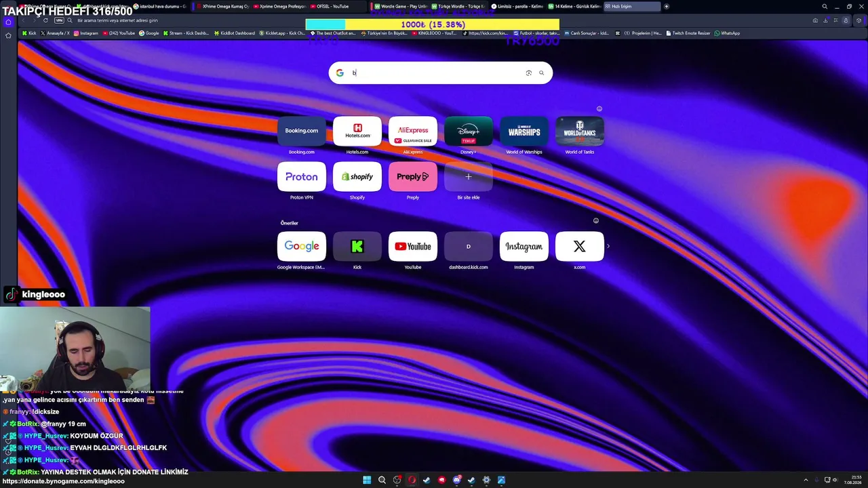Open the Windows Start menu

[367, 480]
